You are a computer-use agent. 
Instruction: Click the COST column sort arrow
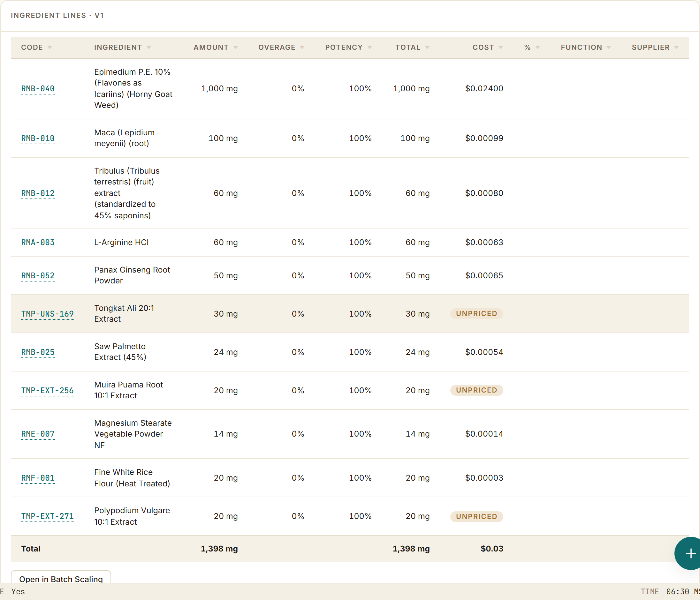click(x=501, y=48)
